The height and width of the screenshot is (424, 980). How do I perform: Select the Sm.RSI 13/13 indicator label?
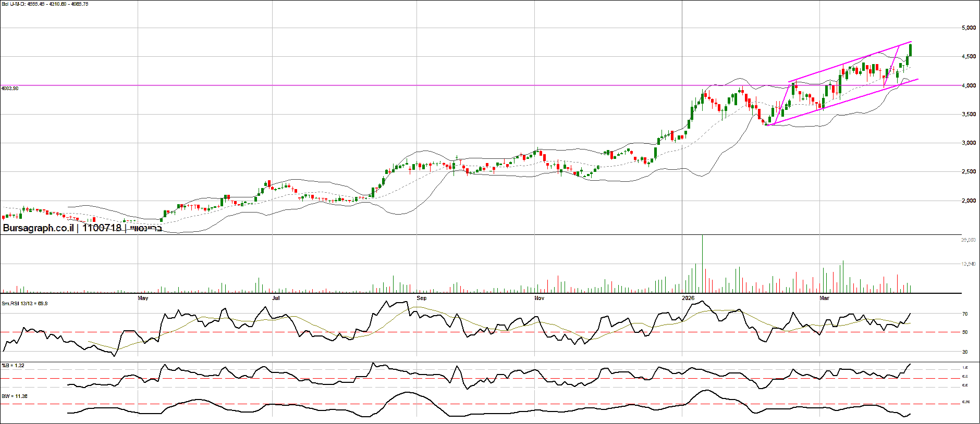pyautogui.click(x=24, y=303)
